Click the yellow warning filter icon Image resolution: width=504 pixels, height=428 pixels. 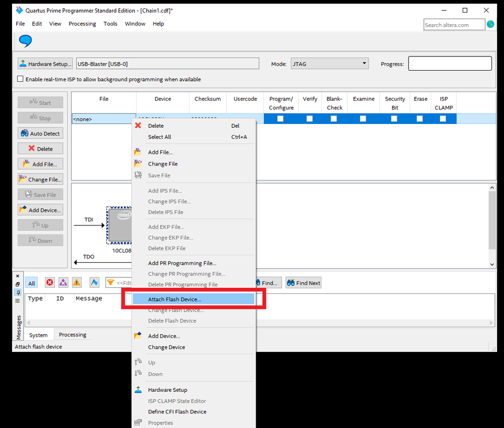tap(77, 282)
